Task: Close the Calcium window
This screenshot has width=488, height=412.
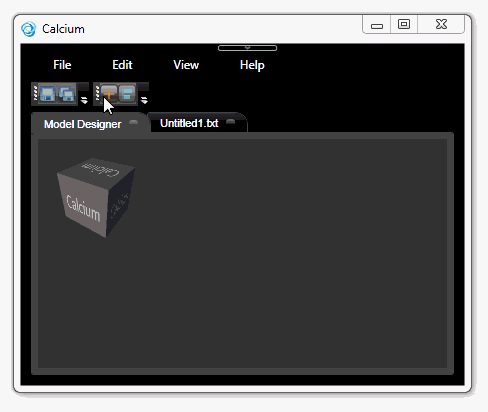Action: click(x=441, y=24)
